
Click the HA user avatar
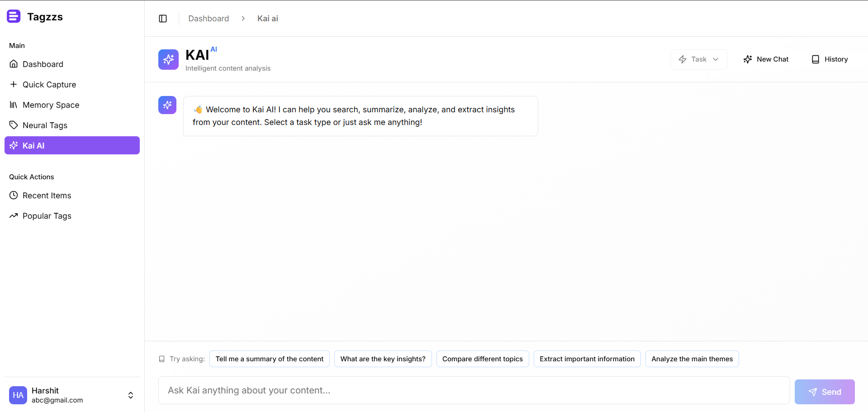18,395
